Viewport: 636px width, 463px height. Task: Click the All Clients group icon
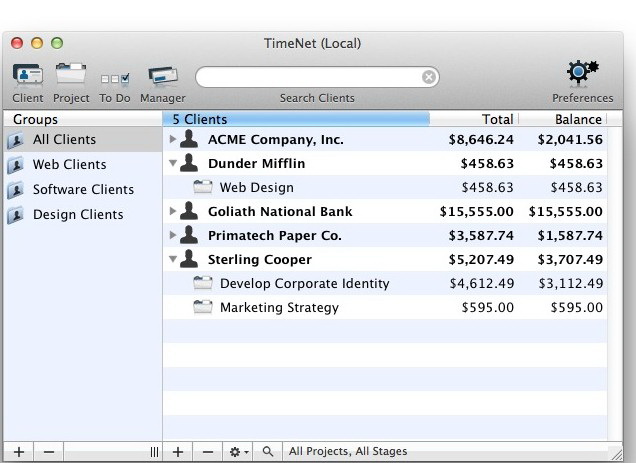coord(15,140)
